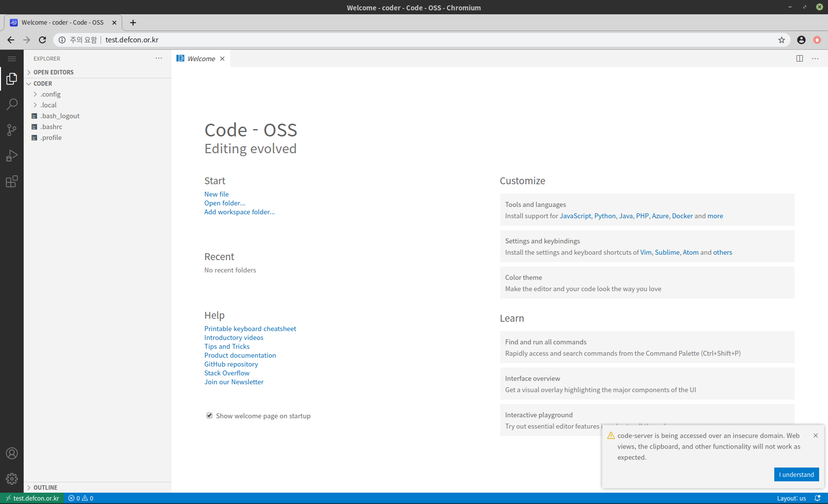Open the Manage gear icon
The width and height of the screenshot is (828, 504).
click(12, 479)
